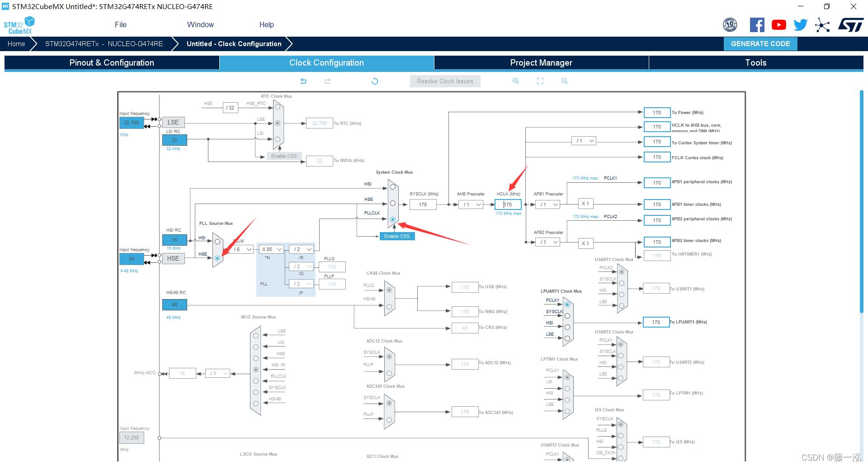Click the To LPUART1 (MHz) 170 box
The height and width of the screenshot is (466, 868).
tap(656, 322)
